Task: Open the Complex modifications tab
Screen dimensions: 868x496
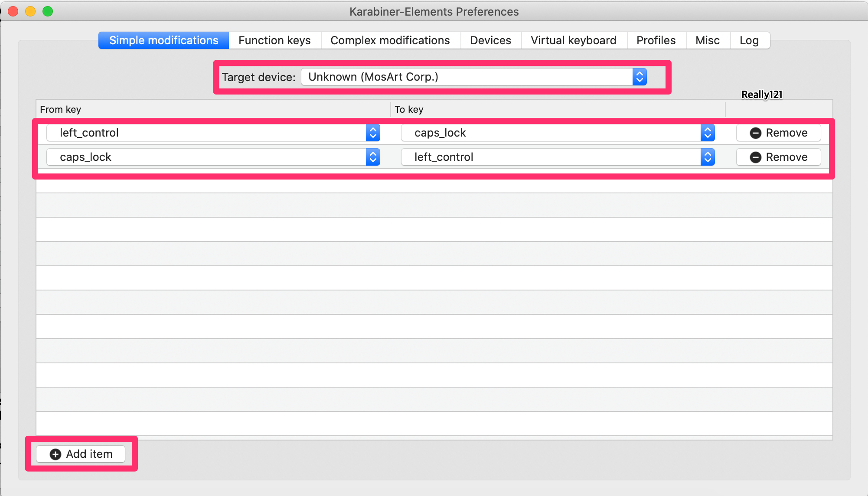Action: 390,40
